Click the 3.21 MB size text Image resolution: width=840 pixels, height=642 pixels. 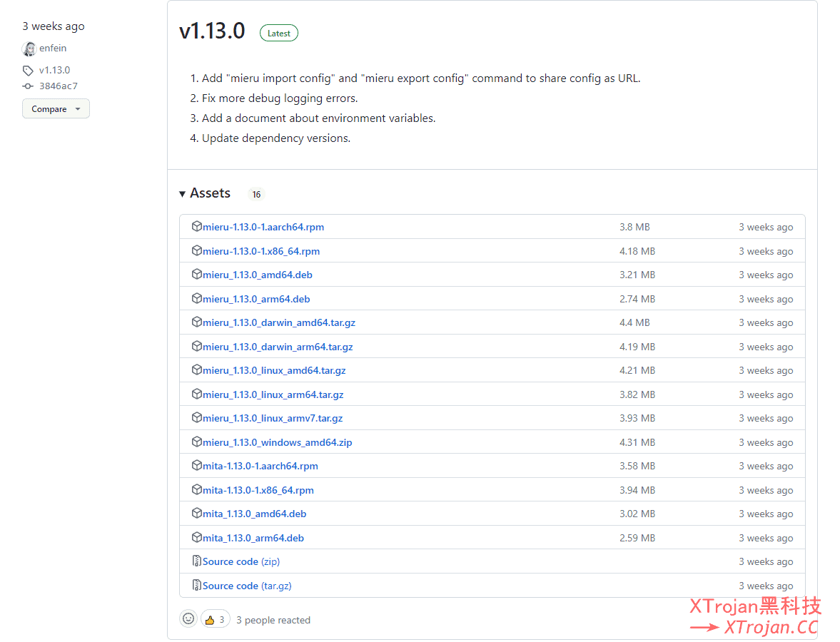(x=637, y=275)
